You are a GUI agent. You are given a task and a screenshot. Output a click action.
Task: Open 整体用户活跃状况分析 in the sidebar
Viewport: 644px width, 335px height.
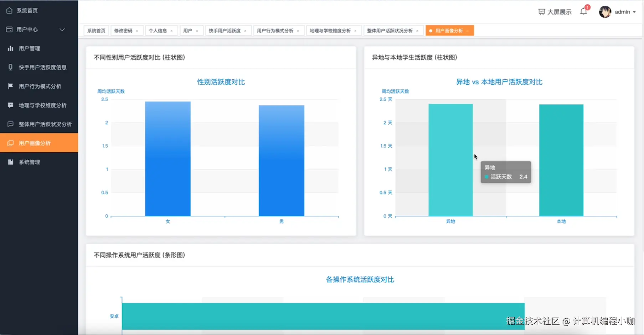click(x=39, y=124)
